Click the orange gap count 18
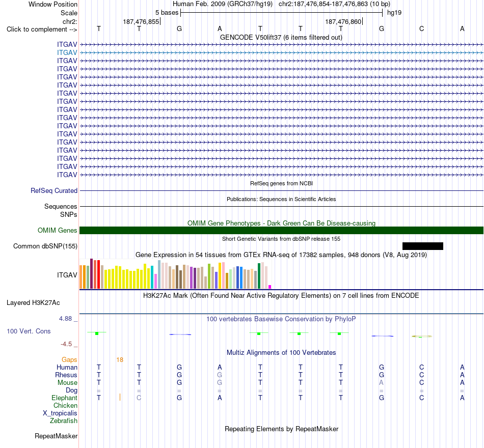484x448 pixels. point(120,360)
